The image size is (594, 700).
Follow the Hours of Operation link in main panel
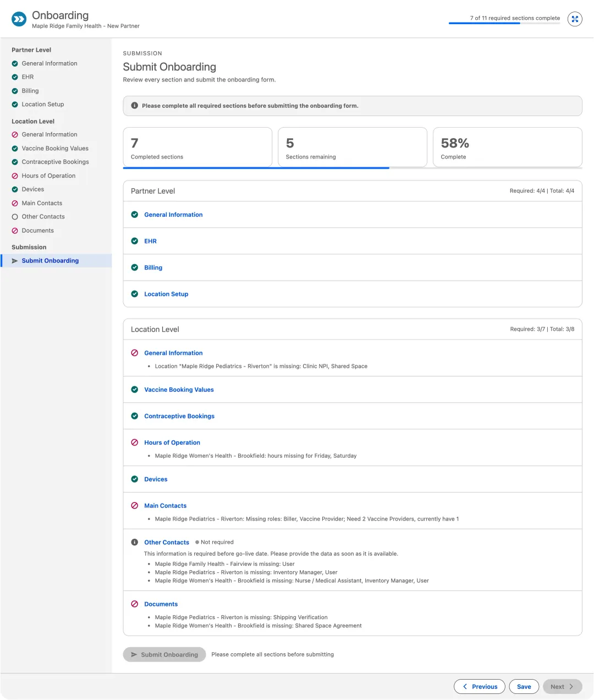coord(172,442)
